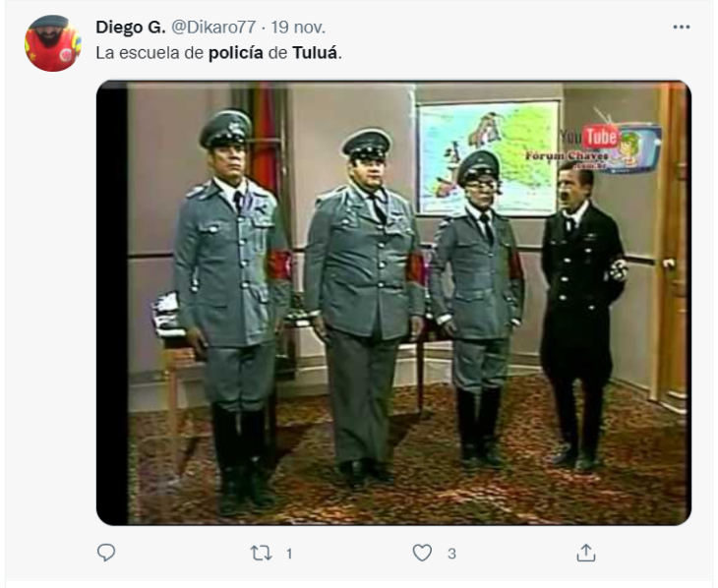Like the tweet with the heart icon

coord(422,553)
